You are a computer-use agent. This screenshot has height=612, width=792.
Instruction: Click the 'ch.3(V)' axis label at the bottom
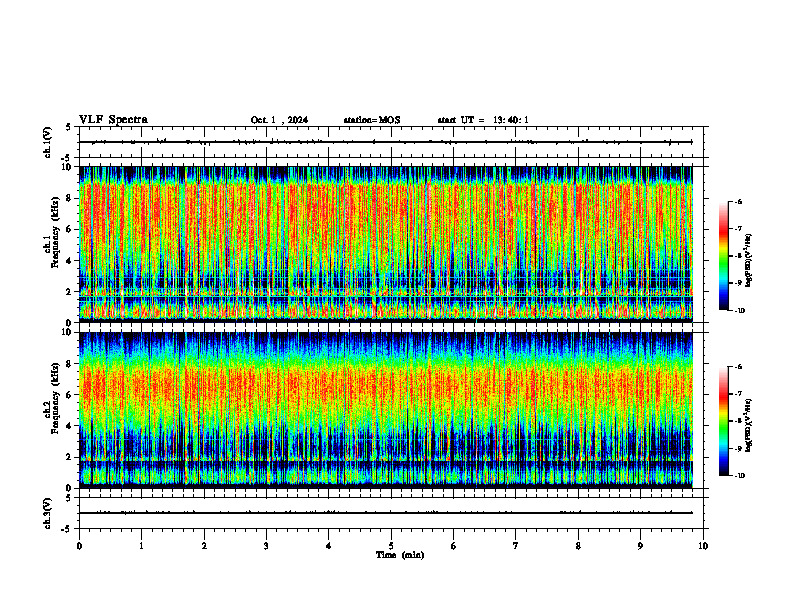coord(47,513)
